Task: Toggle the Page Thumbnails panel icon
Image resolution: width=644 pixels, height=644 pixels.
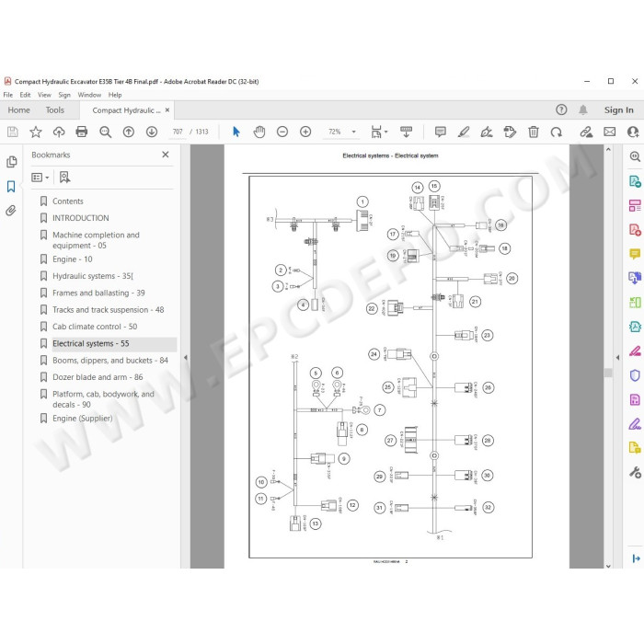Action: pos(11,162)
